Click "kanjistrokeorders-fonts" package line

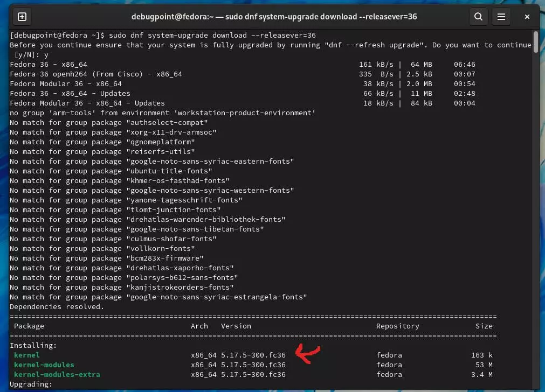(122, 288)
